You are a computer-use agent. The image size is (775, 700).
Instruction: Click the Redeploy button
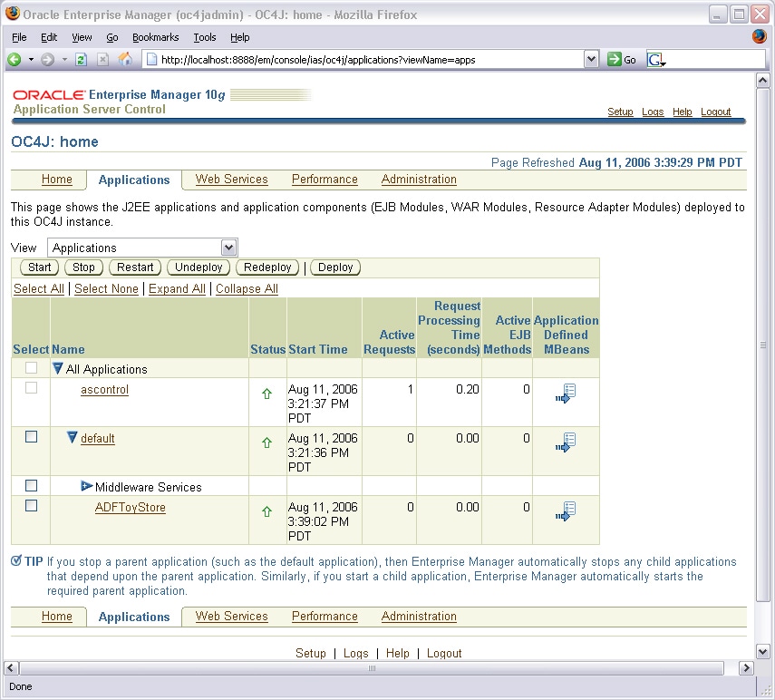click(267, 267)
